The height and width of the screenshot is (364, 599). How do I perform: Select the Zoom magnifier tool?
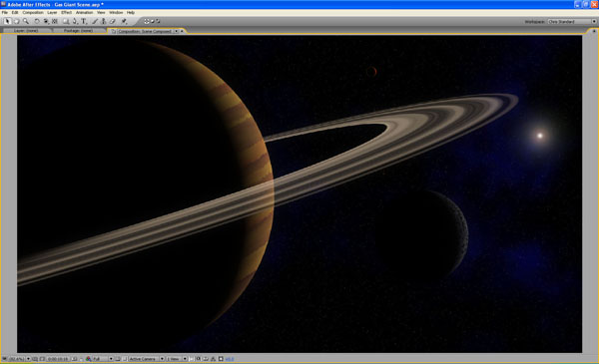coord(26,21)
